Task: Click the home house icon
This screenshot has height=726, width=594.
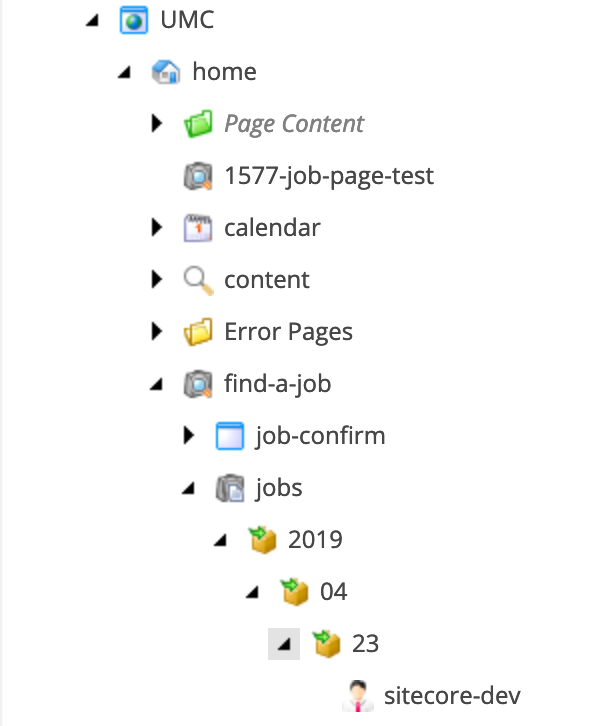Action: pyautogui.click(x=166, y=72)
